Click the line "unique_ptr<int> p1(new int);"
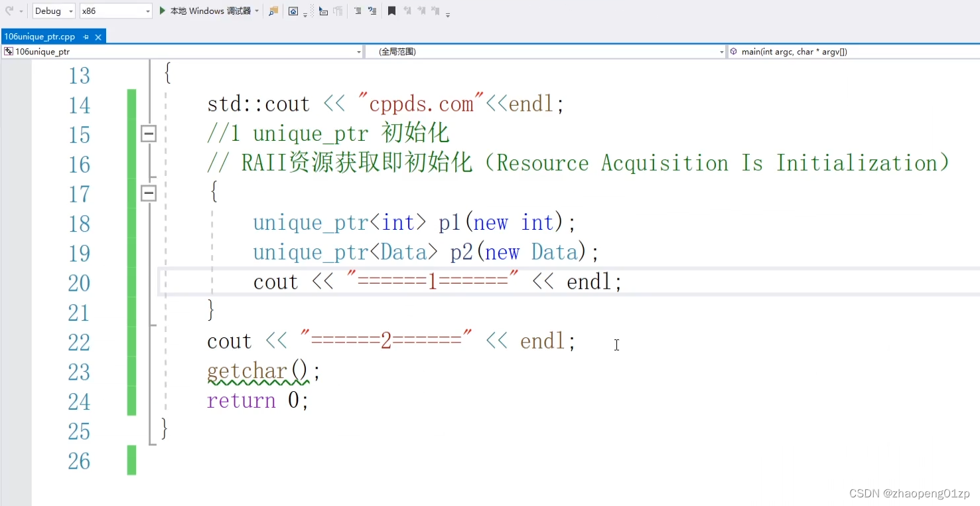 pos(415,222)
